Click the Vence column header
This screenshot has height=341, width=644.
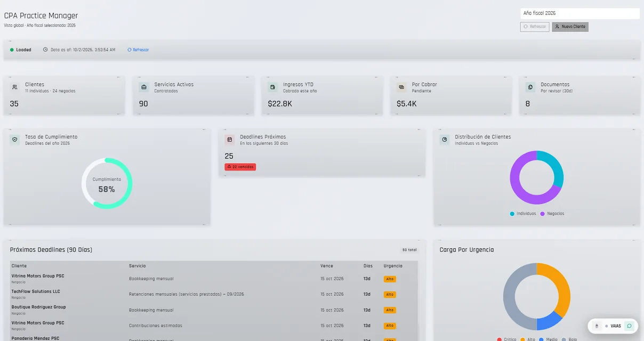point(327,266)
